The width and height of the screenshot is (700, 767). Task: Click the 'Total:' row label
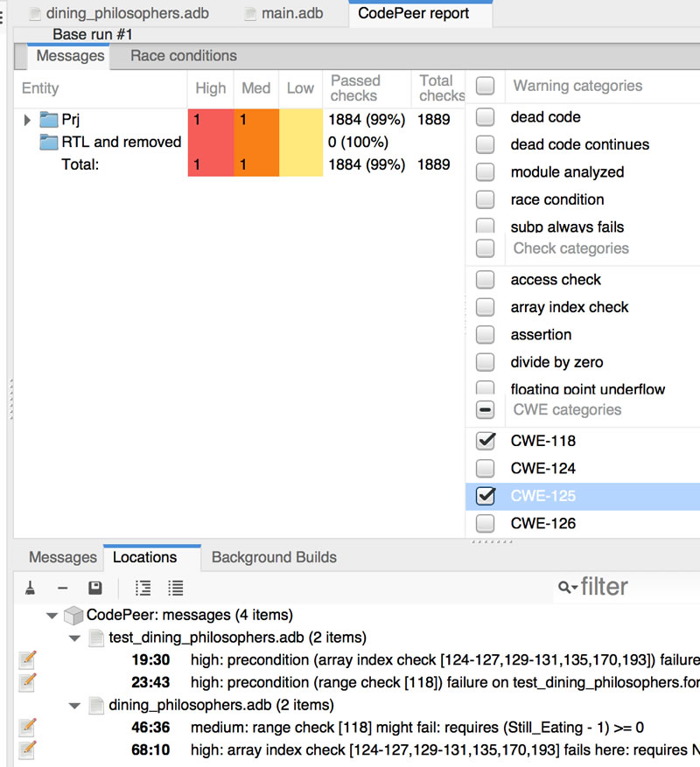pos(80,164)
